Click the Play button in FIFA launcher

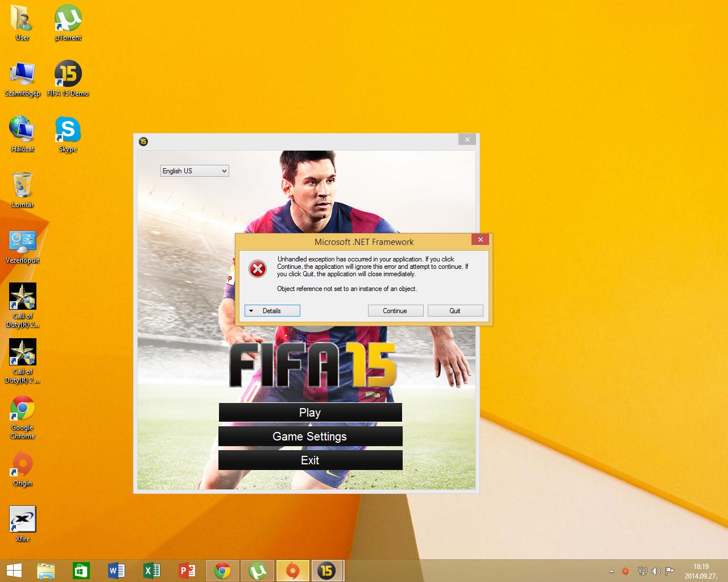[310, 413]
